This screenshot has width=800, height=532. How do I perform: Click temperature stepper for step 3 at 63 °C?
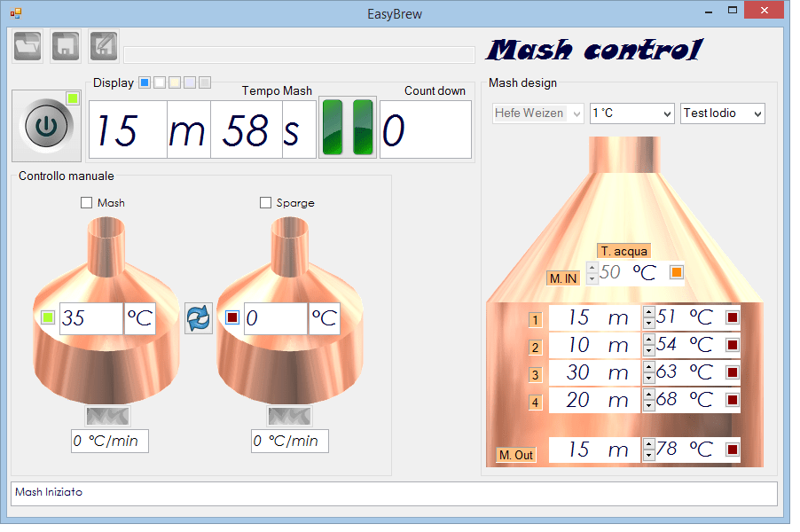coord(648,372)
